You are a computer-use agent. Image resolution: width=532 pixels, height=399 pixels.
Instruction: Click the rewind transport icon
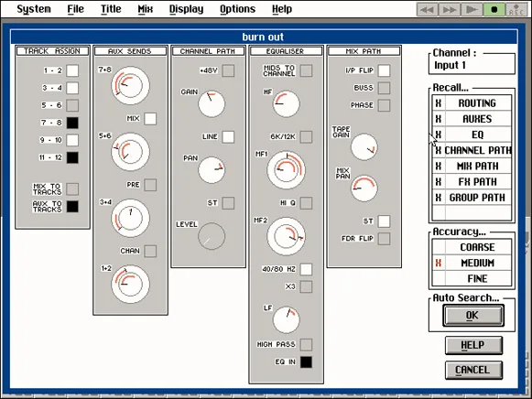point(428,9)
